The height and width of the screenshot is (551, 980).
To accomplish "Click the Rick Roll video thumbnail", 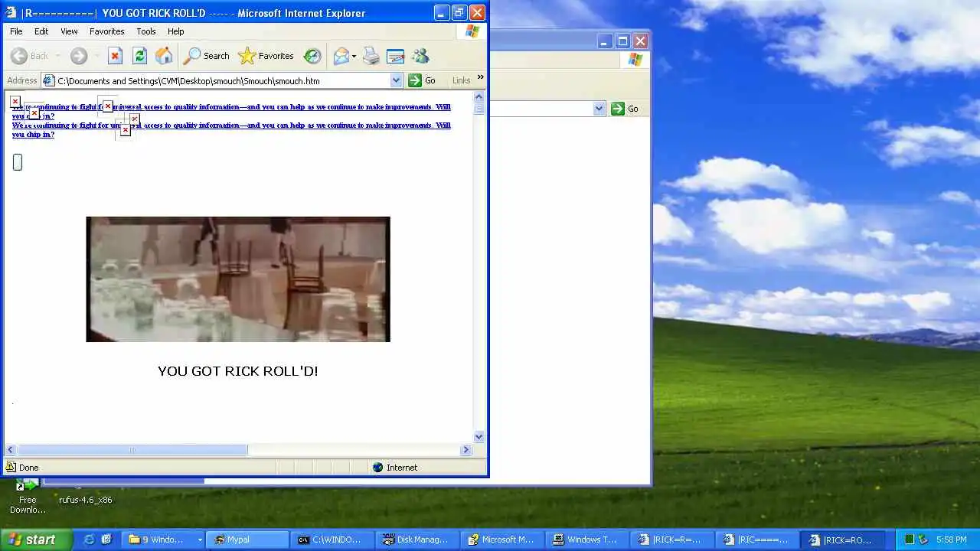I will 238,279.
